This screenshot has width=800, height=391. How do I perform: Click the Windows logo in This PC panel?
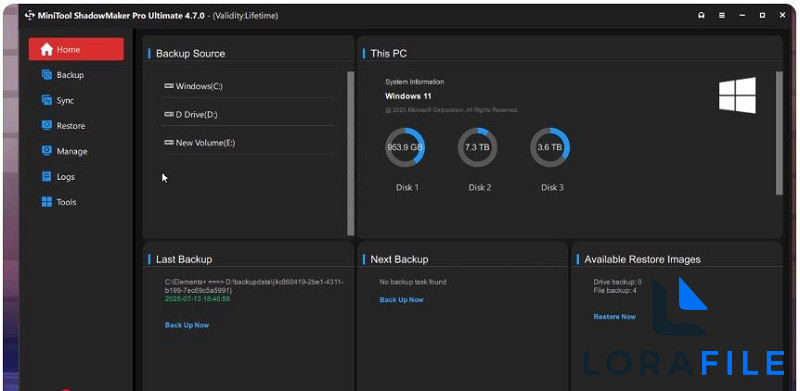(x=737, y=95)
